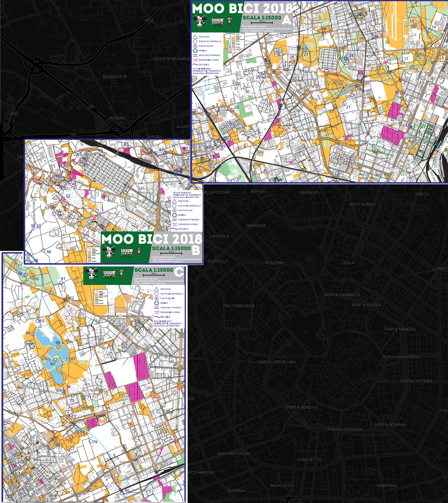Click control point 14 on map A
This screenshot has width=448, height=503.
[429, 30]
